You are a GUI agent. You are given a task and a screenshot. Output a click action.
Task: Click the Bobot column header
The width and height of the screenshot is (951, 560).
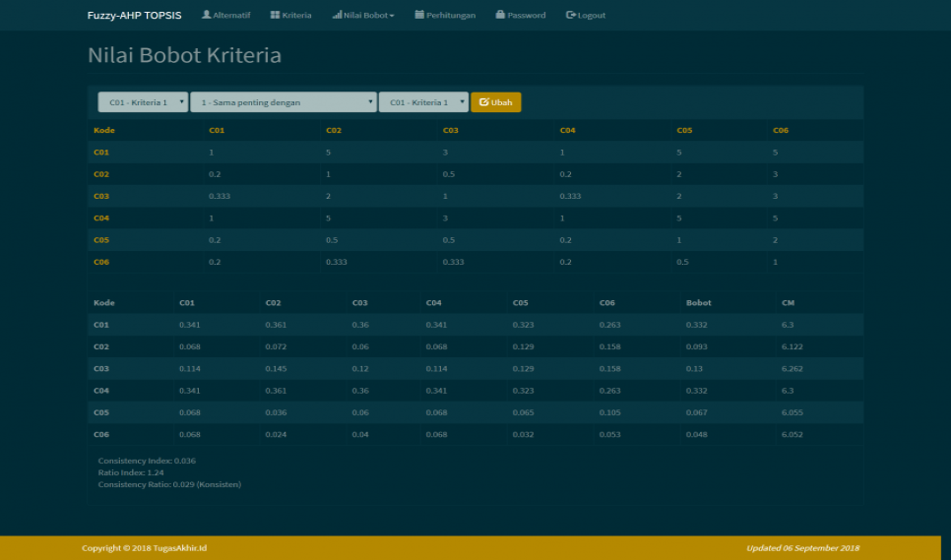tap(699, 303)
